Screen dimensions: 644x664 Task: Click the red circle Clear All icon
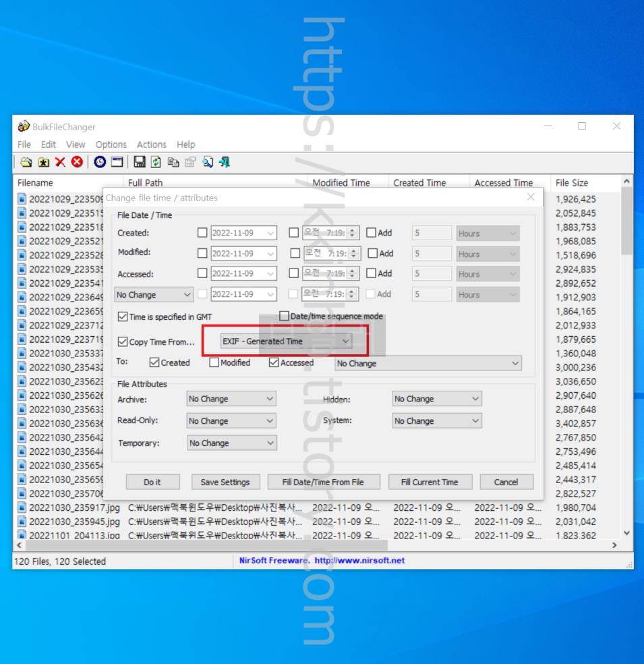(x=77, y=162)
